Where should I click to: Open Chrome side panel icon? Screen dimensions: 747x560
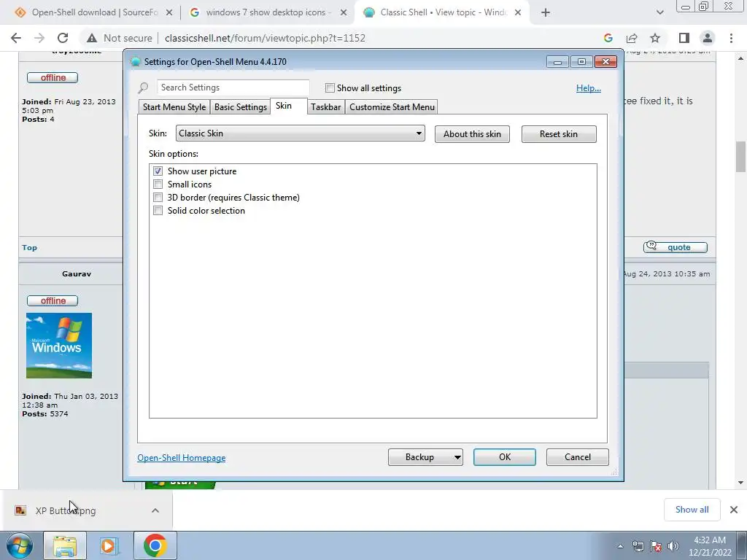[684, 38]
